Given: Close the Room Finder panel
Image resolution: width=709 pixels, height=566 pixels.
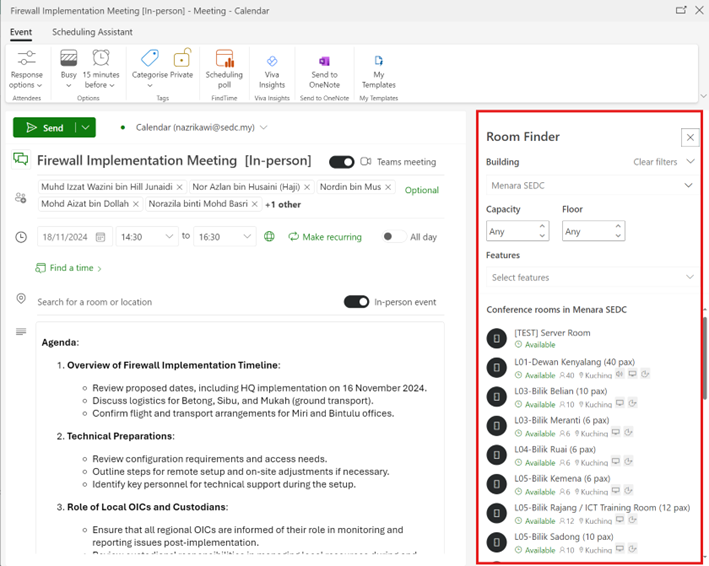Looking at the screenshot, I should (x=689, y=137).
